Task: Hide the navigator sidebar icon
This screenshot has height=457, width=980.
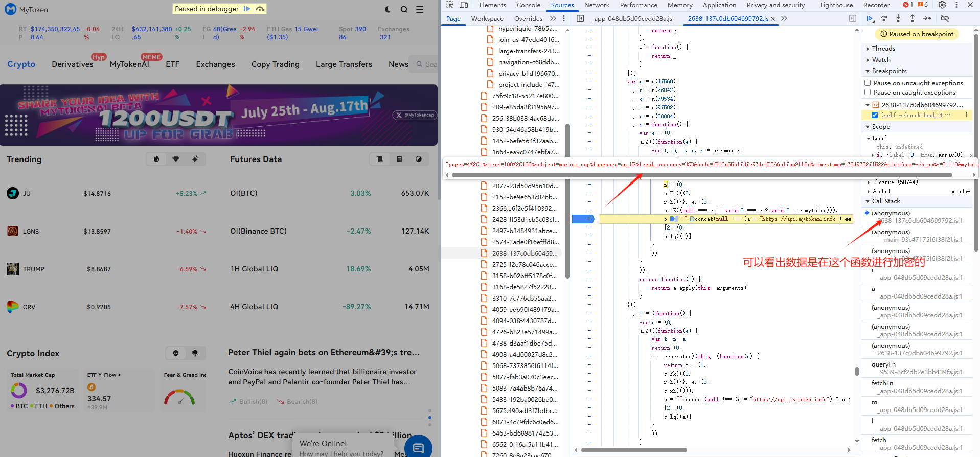Action: pyautogui.click(x=580, y=18)
